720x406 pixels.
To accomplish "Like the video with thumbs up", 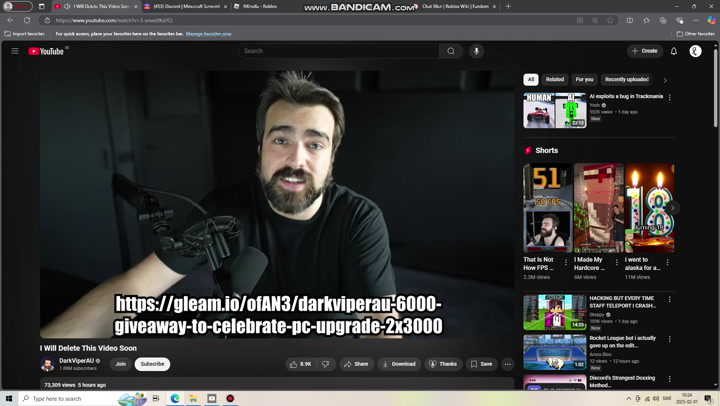I will [300, 364].
